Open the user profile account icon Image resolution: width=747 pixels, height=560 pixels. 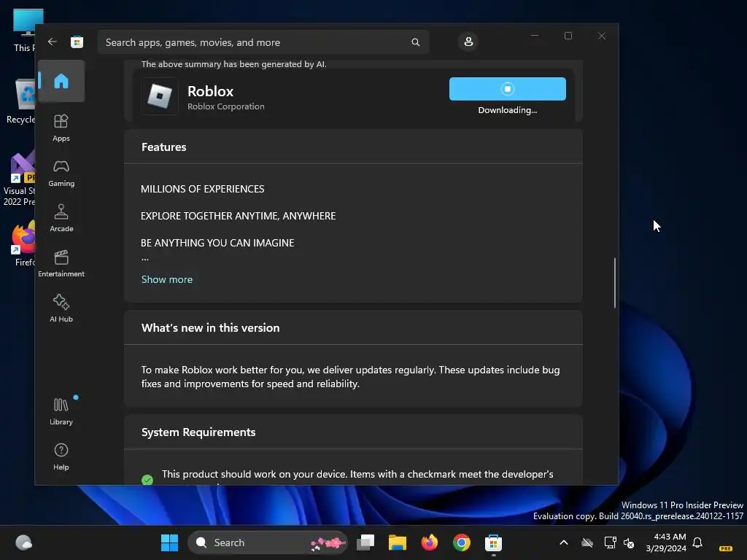(x=468, y=42)
